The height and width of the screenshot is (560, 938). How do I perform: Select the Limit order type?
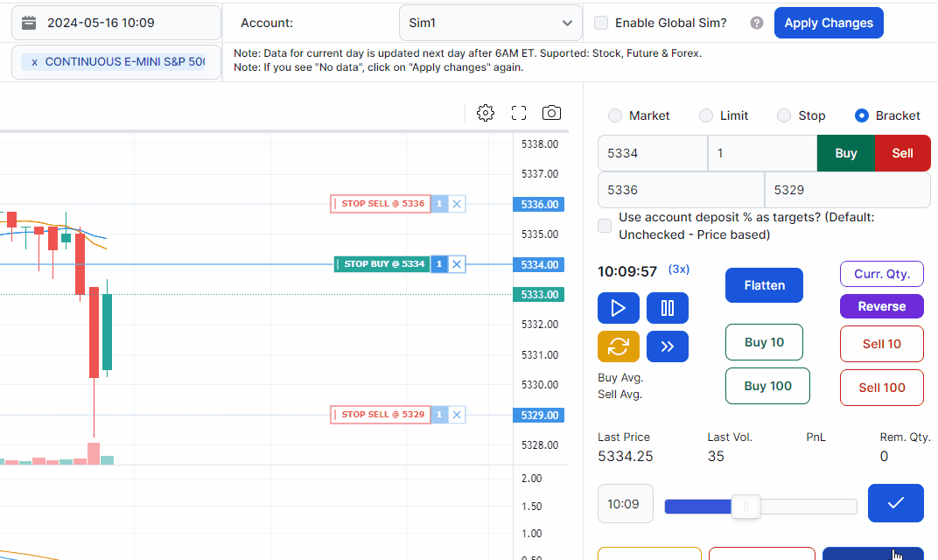pyautogui.click(x=706, y=115)
